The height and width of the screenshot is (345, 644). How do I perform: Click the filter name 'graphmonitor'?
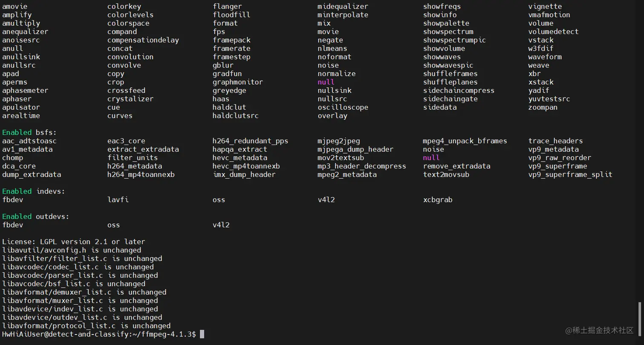pos(238,82)
